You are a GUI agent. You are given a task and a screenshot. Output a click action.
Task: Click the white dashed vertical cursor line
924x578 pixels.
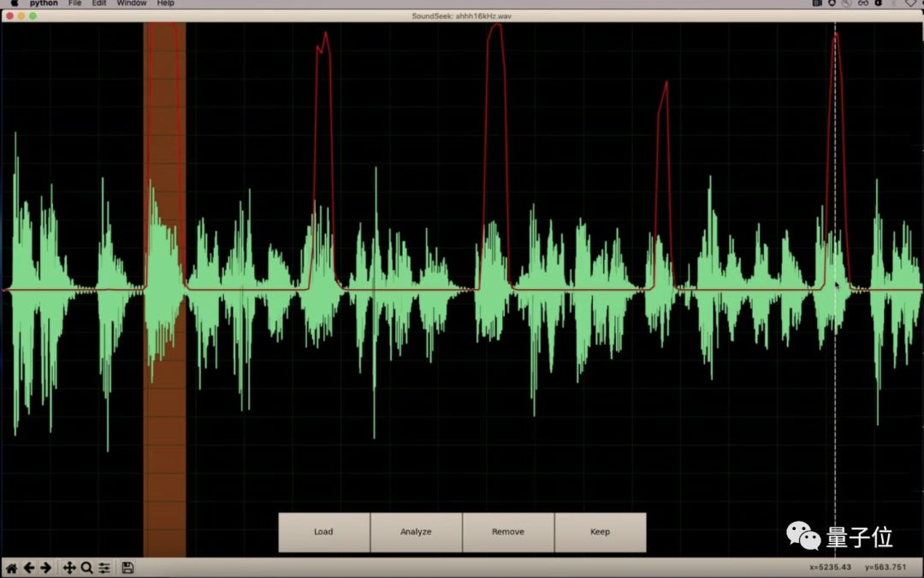click(835, 290)
